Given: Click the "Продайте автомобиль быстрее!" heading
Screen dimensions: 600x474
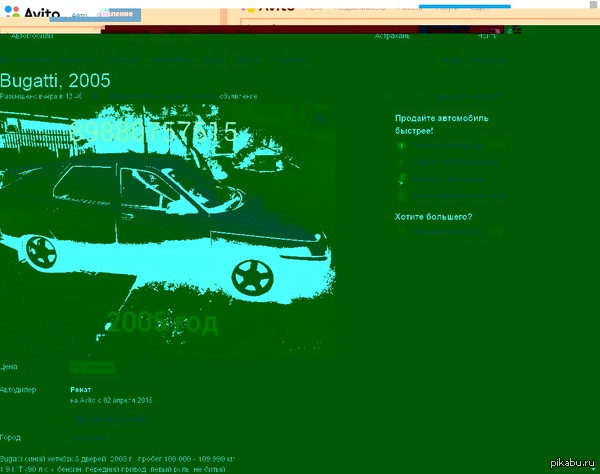Looking at the screenshot, I should click(x=442, y=124).
